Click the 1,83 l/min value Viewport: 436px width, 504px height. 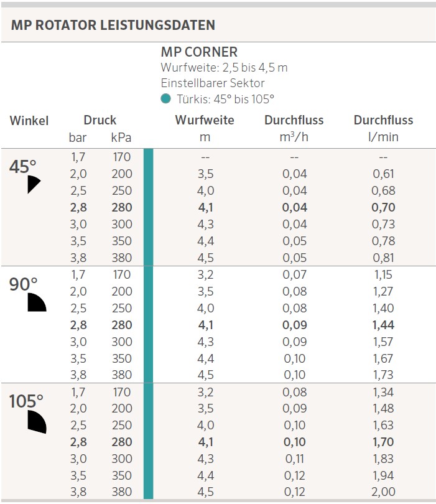[x=383, y=459]
